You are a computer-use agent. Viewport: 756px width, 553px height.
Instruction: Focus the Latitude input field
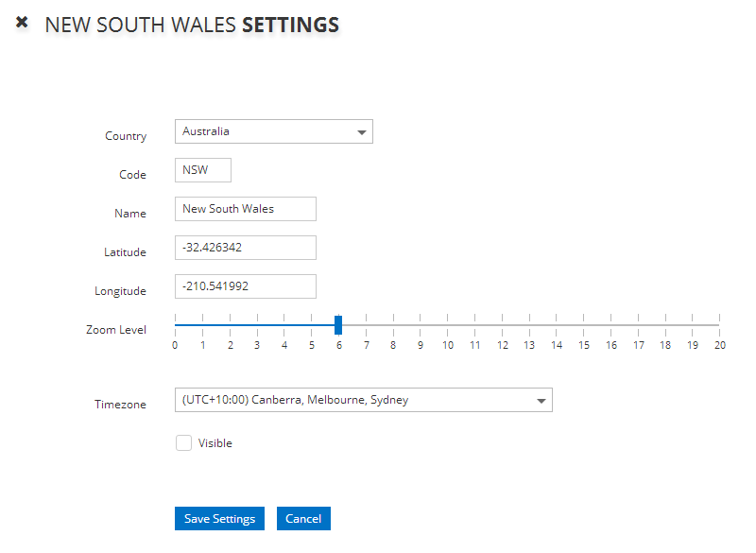[x=246, y=248]
